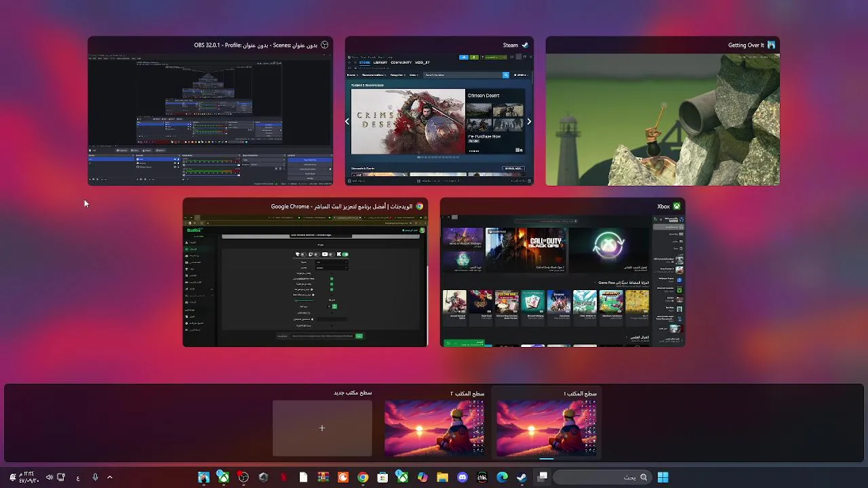Switch to the OBS 32.0.1 window thumbnail
This screenshot has width=868, height=488.
(210, 111)
